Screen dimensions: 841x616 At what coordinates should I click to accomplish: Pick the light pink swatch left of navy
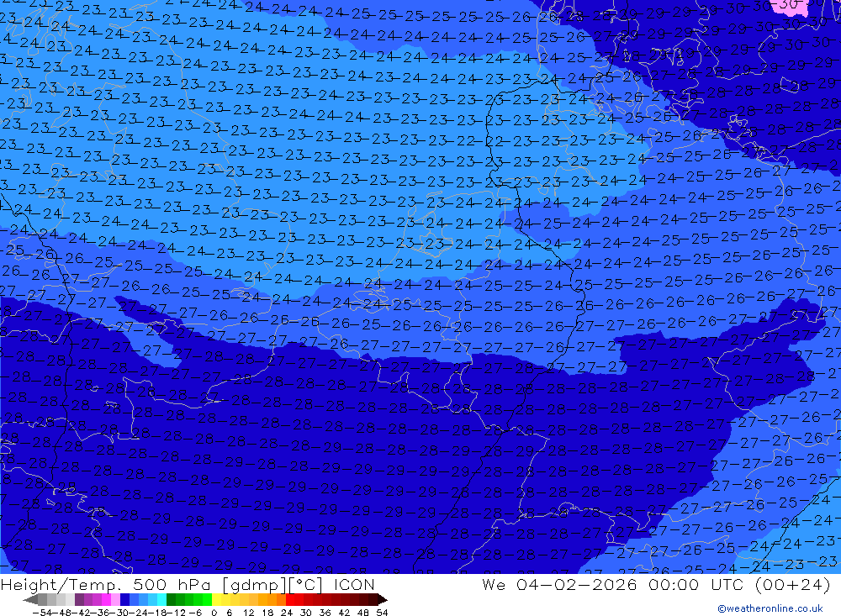pyautogui.click(x=115, y=599)
